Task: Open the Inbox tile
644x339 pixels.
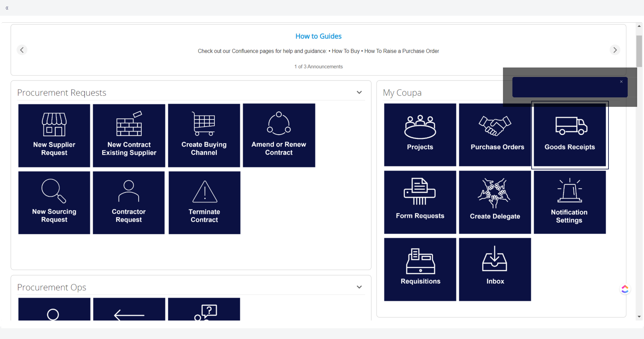Action: point(495,269)
